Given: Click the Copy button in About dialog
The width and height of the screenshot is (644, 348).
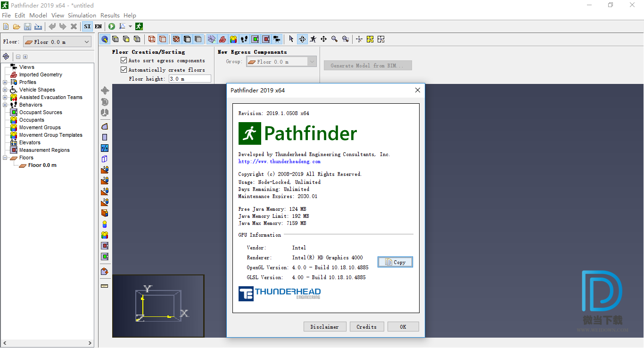Looking at the screenshot, I should pos(395,262).
